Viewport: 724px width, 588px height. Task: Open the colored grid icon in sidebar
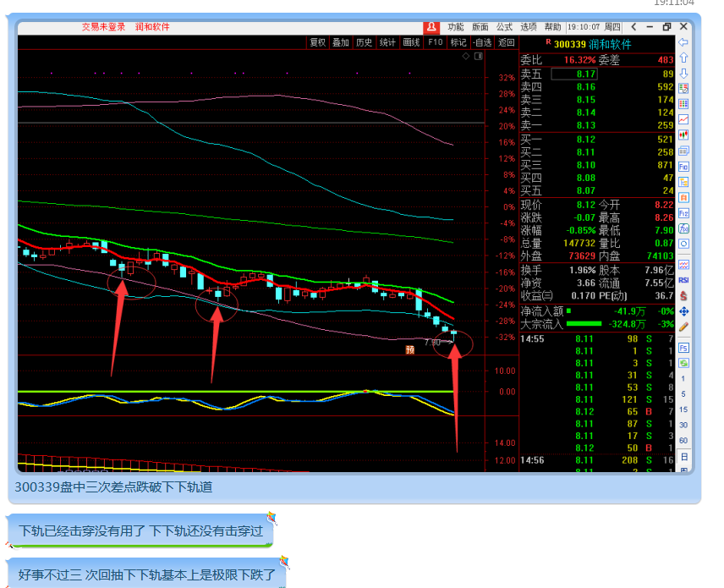(683, 104)
